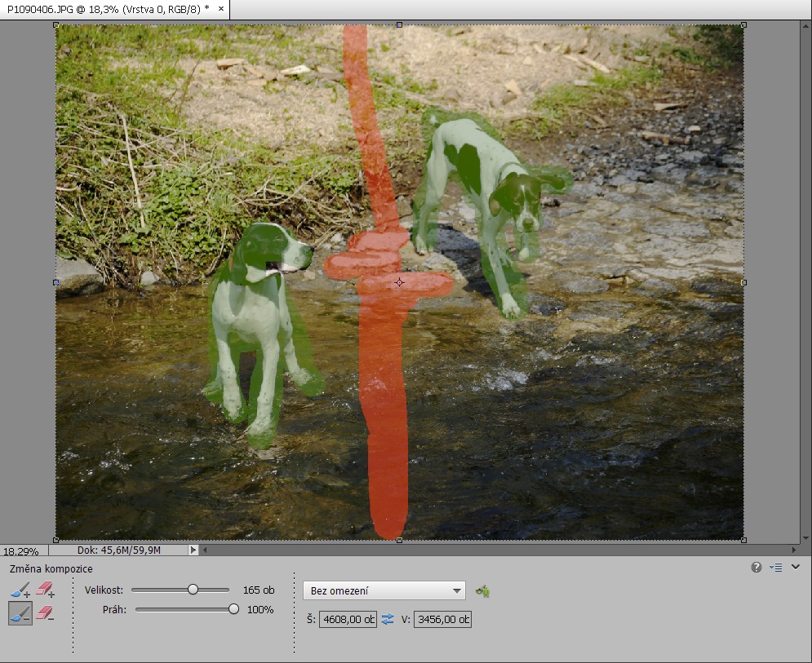Open the Bez omezení preset dropdown
The image size is (812, 663).
(x=384, y=590)
